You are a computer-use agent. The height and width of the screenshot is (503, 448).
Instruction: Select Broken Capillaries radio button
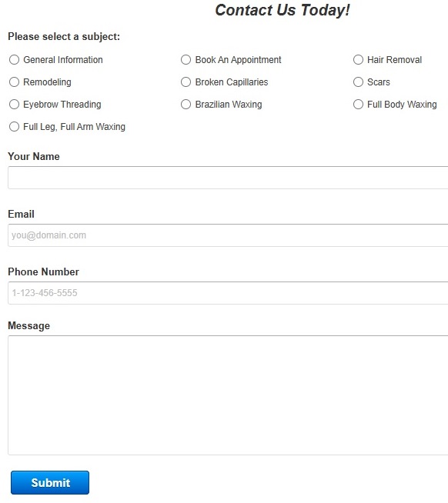[x=186, y=82]
